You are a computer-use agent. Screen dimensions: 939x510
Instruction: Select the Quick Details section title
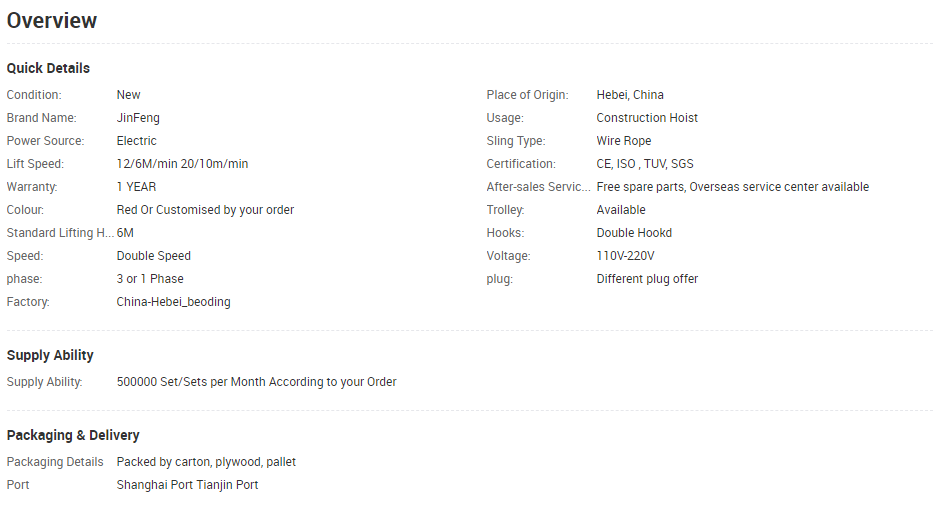tap(48, 68)
